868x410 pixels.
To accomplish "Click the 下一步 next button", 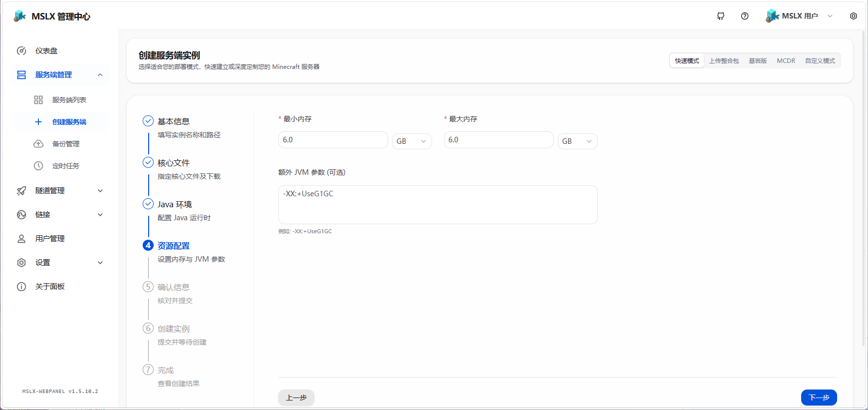I will [x=819, y=398].
